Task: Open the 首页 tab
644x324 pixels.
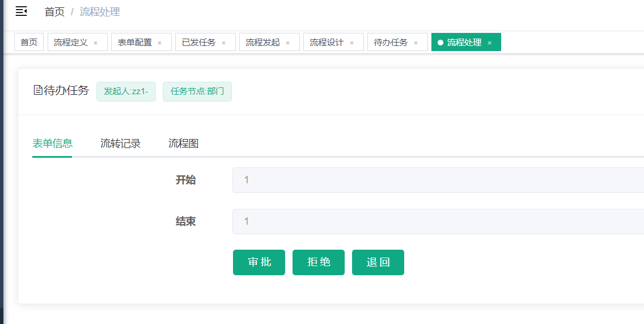Action: [29, 43]
